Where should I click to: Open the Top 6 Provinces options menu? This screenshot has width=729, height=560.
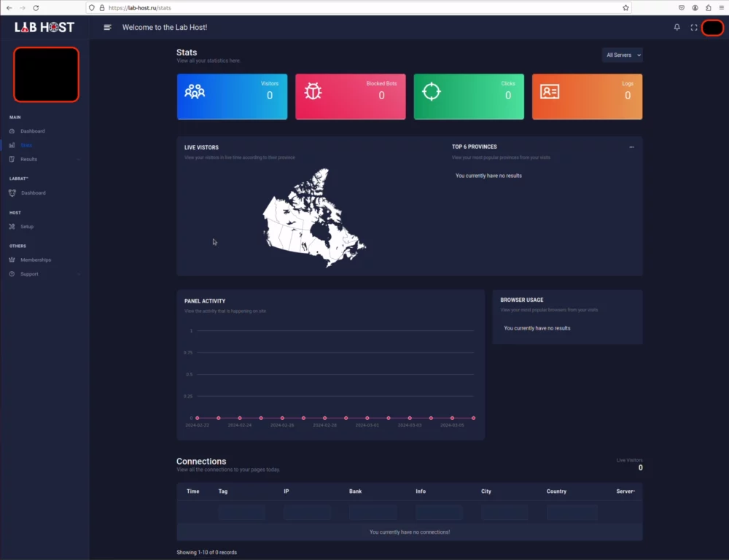click(x=632, y=147)
